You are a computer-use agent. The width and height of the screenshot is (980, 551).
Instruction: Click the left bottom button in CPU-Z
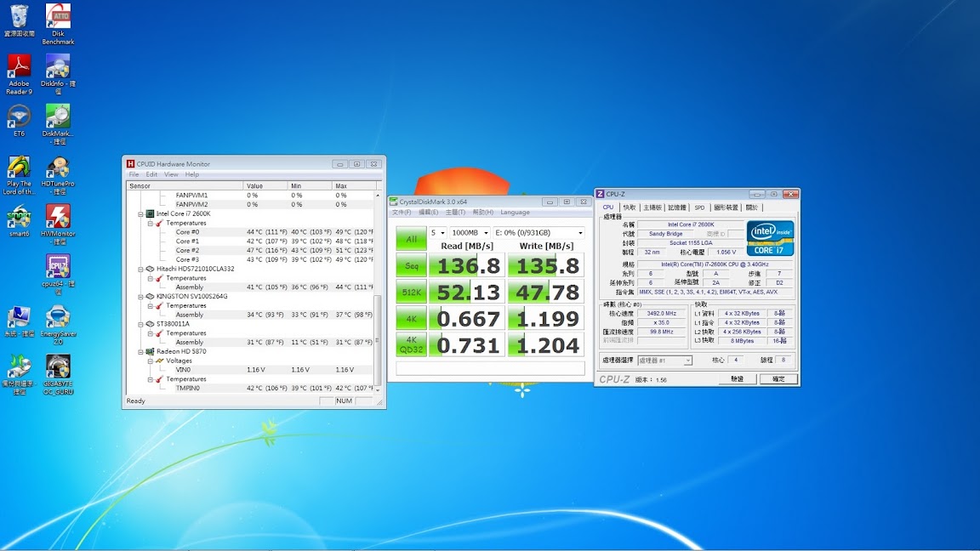click(737, 378)
